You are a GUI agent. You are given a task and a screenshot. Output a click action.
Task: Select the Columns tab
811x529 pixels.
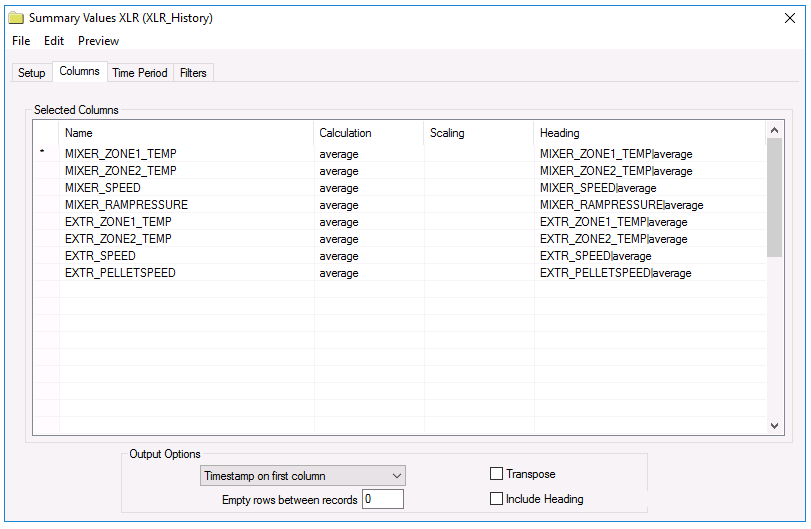coord(79,71)
